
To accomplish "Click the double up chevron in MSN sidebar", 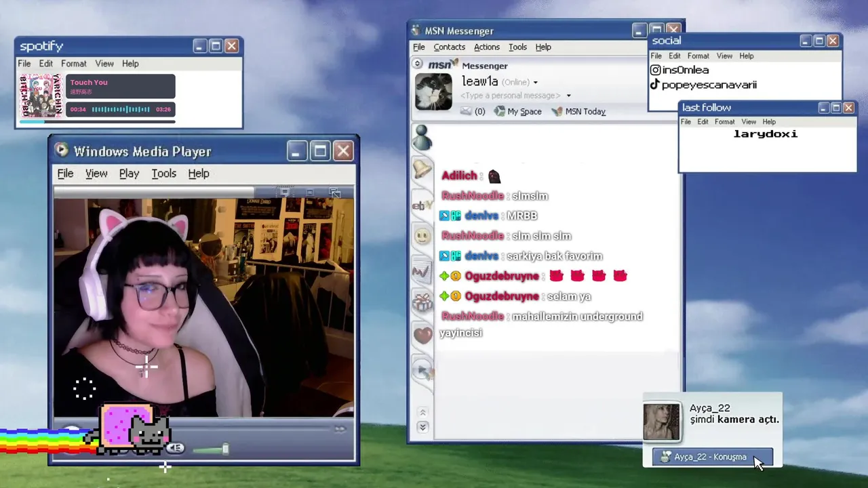I will click(422, 412).
